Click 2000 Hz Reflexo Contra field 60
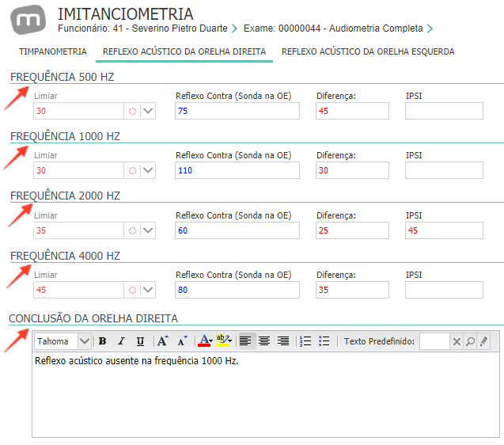Image resolution: width=504 pixels, height=445 pixels. coord(237,230)
